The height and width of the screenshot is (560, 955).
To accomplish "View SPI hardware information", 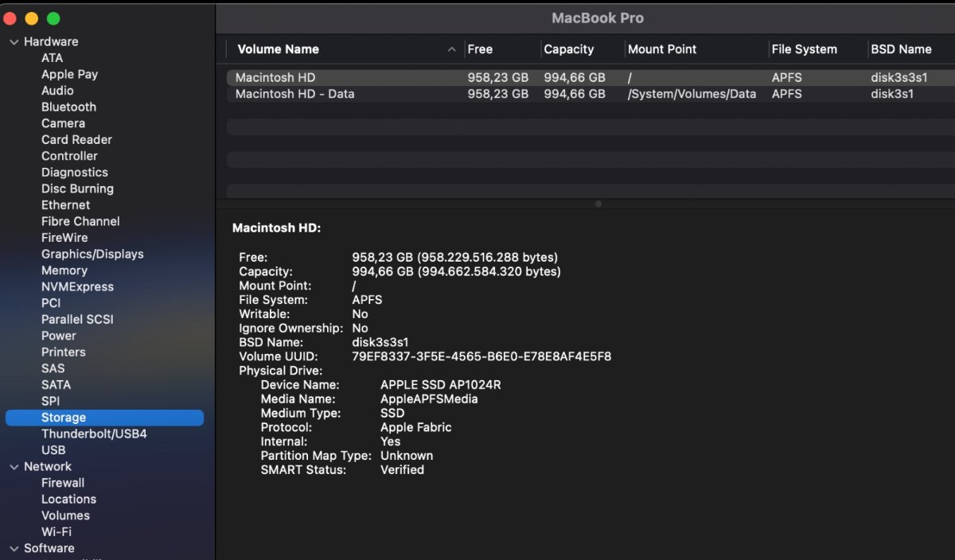I will tap(50, 401).
